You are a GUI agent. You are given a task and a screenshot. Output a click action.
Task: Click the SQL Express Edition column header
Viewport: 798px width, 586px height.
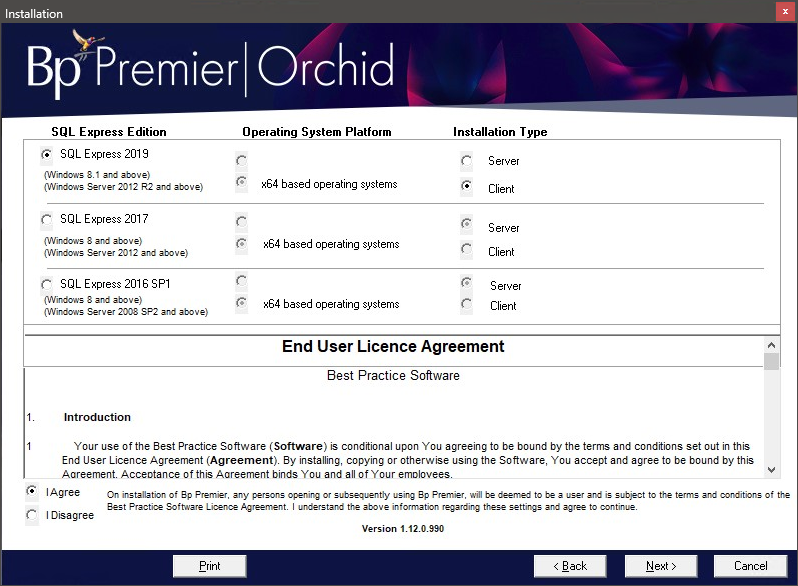coord(109,132)
